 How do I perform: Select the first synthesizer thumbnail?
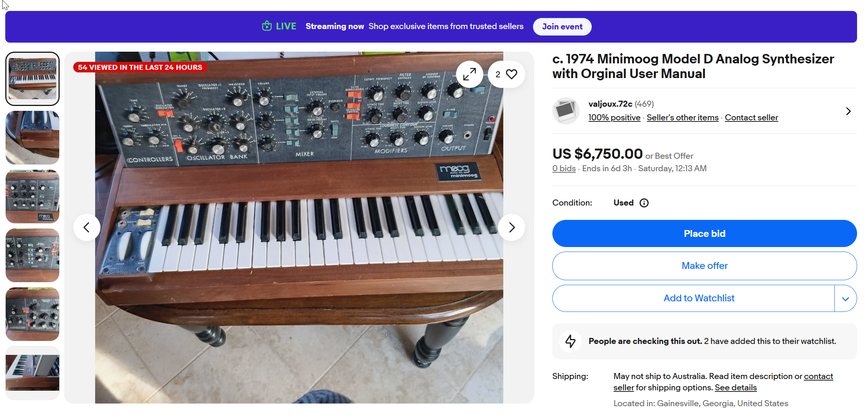click(x=32, y=79)
